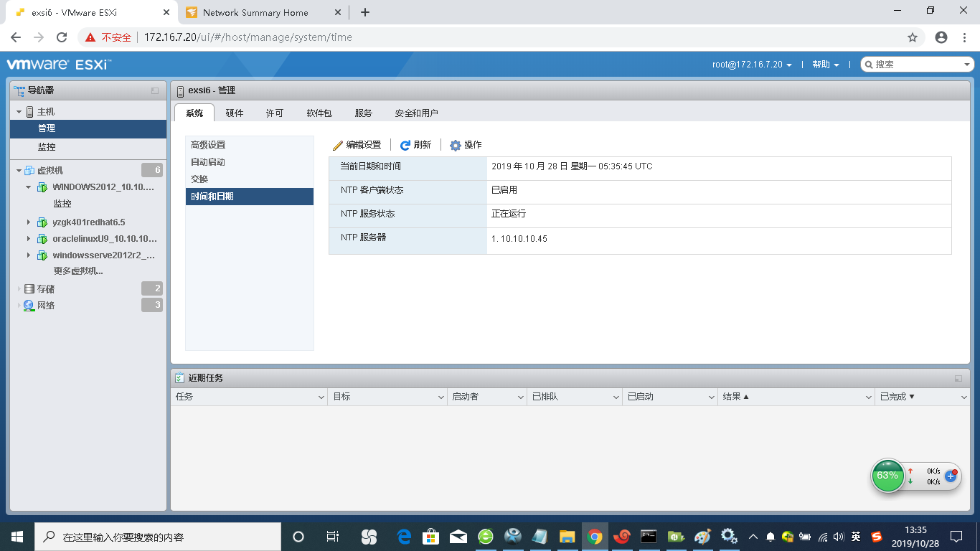
Task: Switch to the 安全和用户 tab
Action: [417, 113]
